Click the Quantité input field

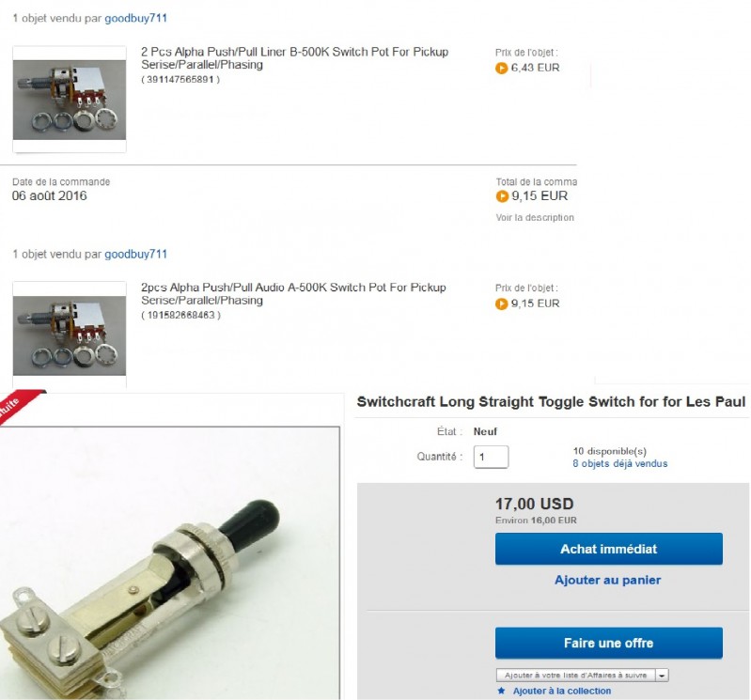point(491,457)
